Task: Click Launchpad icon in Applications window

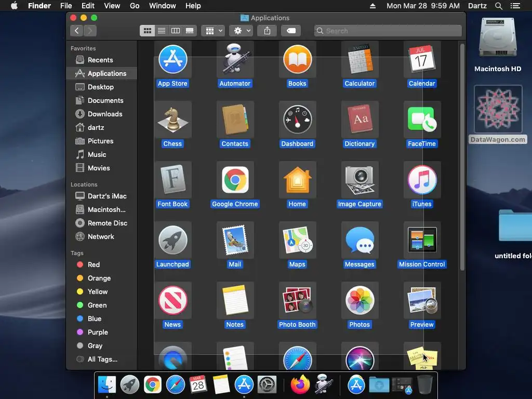Action: pos(172,240)
